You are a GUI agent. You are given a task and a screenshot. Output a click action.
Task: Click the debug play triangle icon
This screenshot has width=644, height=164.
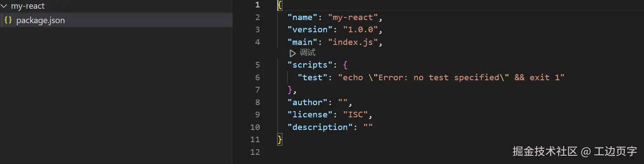tap(292, 53)
